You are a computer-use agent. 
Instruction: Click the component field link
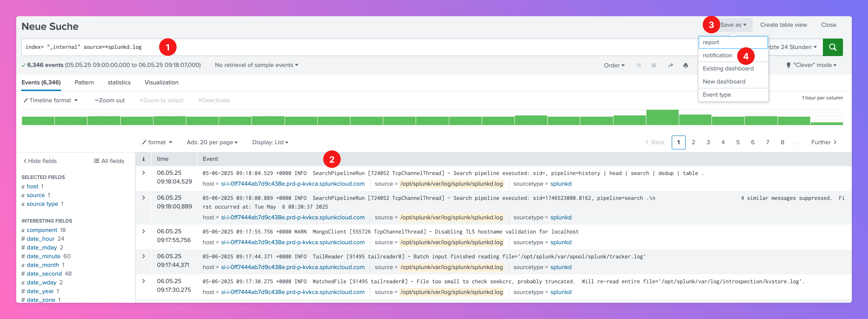(x=42, y=230)
